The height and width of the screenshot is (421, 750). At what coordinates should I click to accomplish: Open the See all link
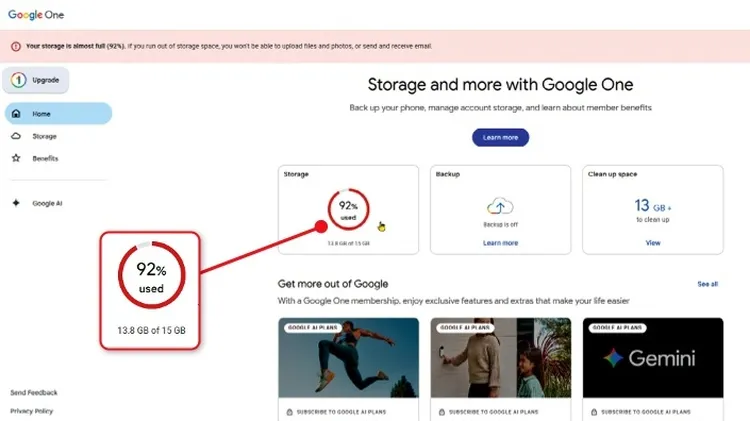click(x=707, y=284)
